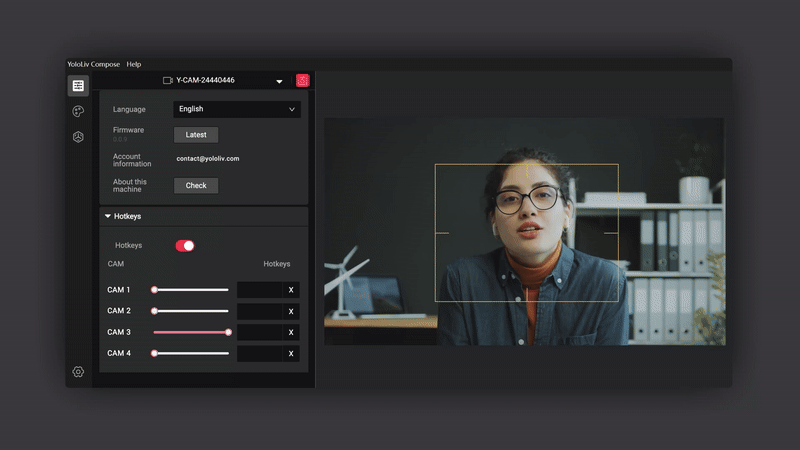800x450 pixels.
Task: Clear the CAM 1 hotkey with X
Action: click(x=291, y=290)
